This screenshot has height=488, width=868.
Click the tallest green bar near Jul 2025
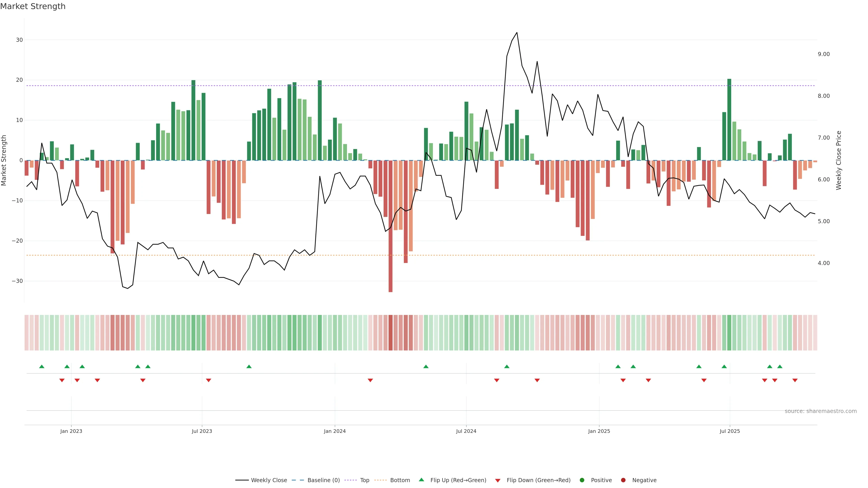click(x=729, y=120)
